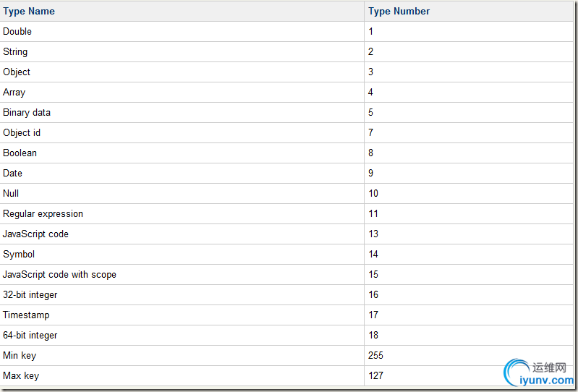Select the Binary data cell
The width and height of the screenshot is (578, 392).
27,113
